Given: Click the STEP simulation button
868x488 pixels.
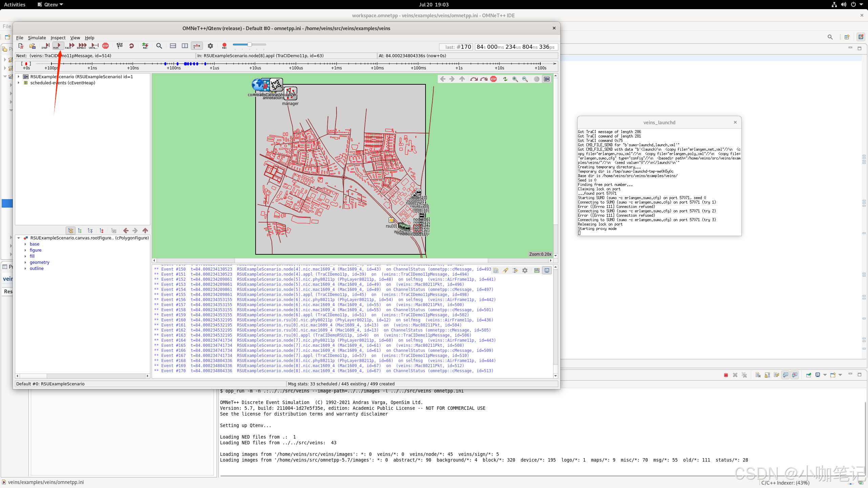Looking at the screenshot, I should [x=45, y=46].
